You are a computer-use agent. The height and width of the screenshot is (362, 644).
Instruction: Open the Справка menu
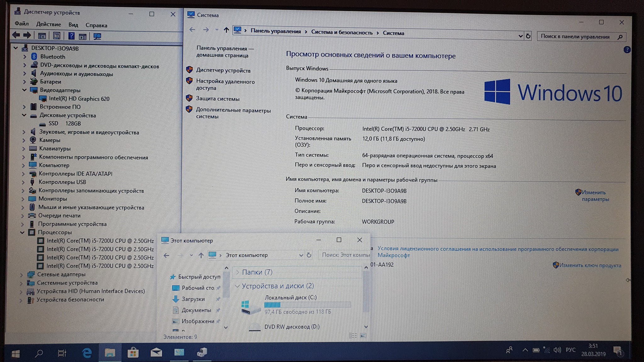(x=96, y=25)
